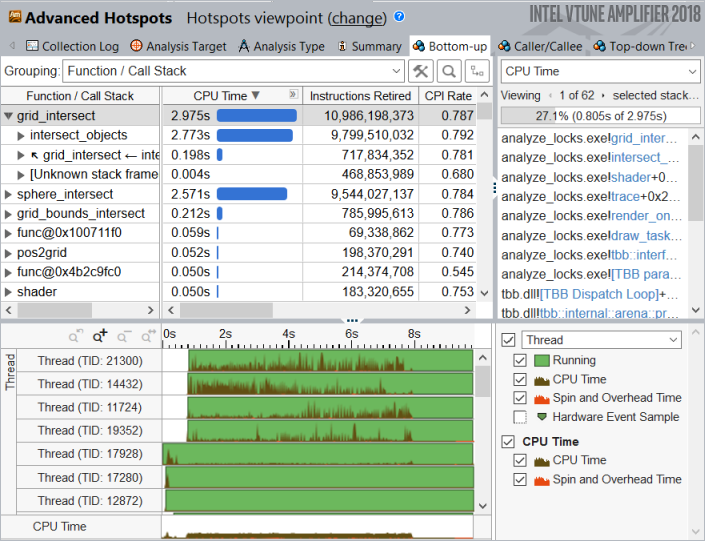The height and width of the screenshot is (541, 705).
Task: Uncheck CPU Time under CPU Time group
Action: [520, 460]
